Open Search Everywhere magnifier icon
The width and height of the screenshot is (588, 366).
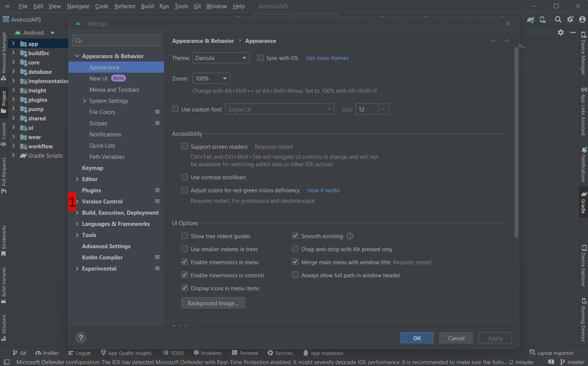point(558,20)
